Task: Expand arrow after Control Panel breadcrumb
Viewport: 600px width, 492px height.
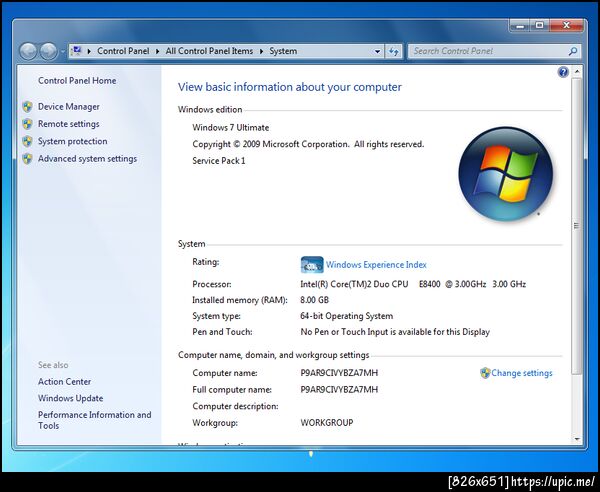Action: (157, 51)
